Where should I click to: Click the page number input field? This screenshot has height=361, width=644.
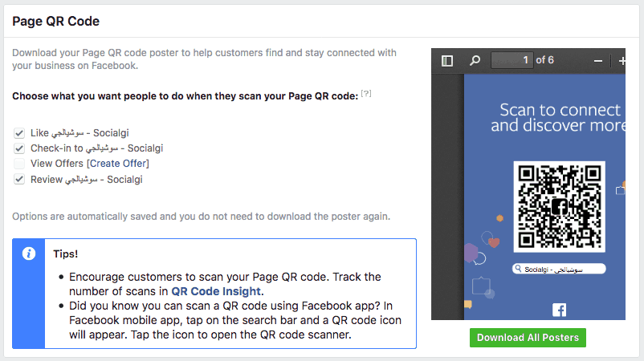pos(512,60)
